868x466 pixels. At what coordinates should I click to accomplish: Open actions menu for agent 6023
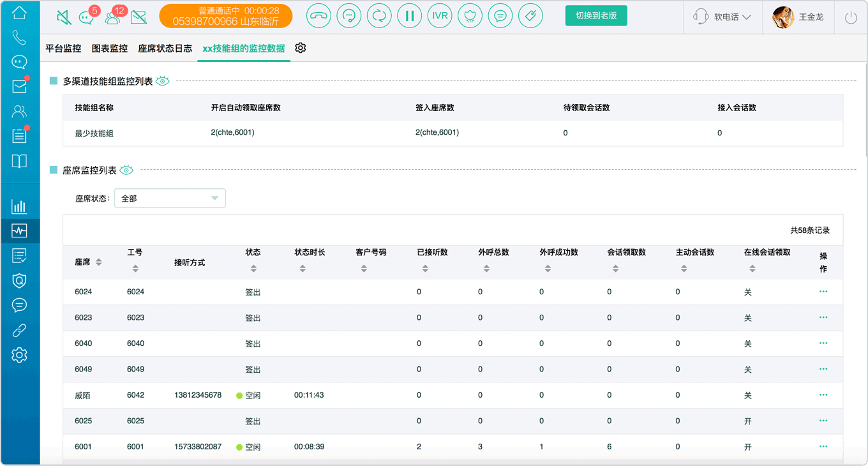[x=823, y=317]
